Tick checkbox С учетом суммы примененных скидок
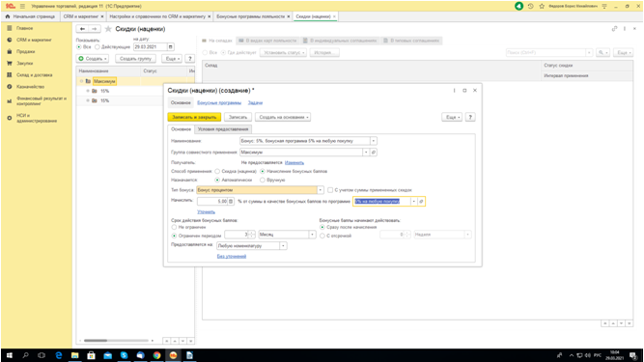 330,190
